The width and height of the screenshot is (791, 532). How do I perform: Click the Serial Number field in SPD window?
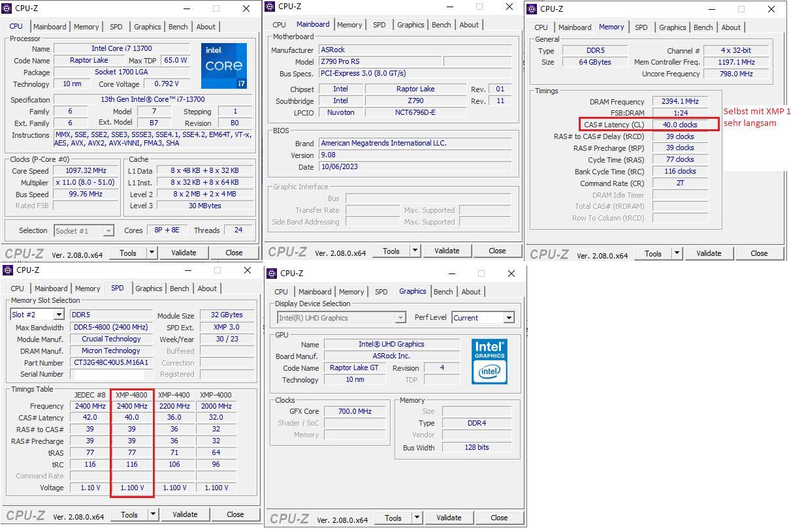111,375
